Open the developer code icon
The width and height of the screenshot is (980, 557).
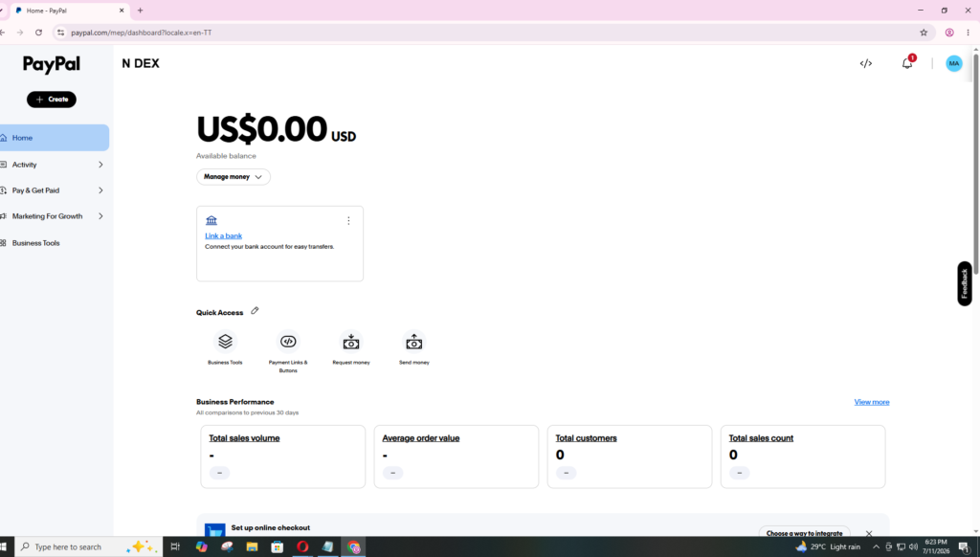click(x=865, y=63)
